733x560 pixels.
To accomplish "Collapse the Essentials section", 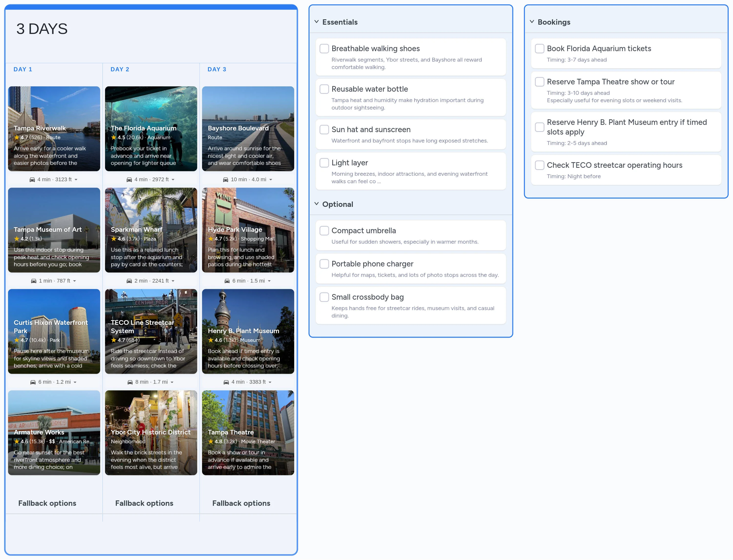I will (x=316, y=22).
